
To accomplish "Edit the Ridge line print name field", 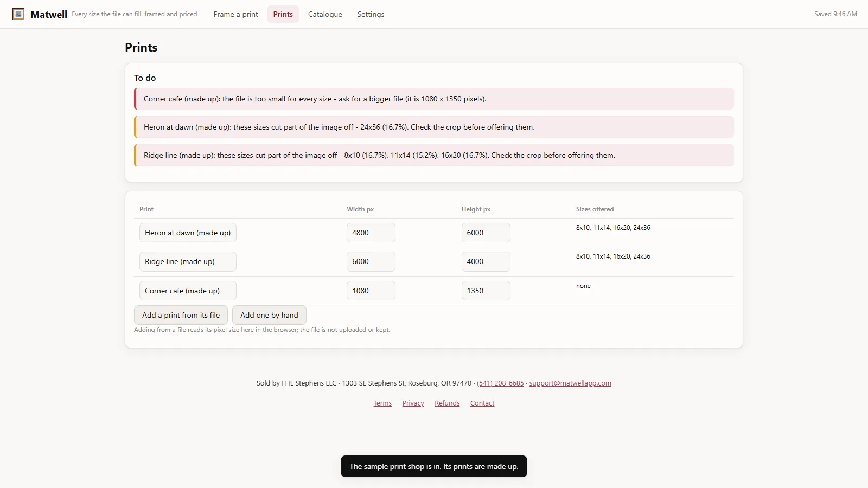I will (188, 261).
